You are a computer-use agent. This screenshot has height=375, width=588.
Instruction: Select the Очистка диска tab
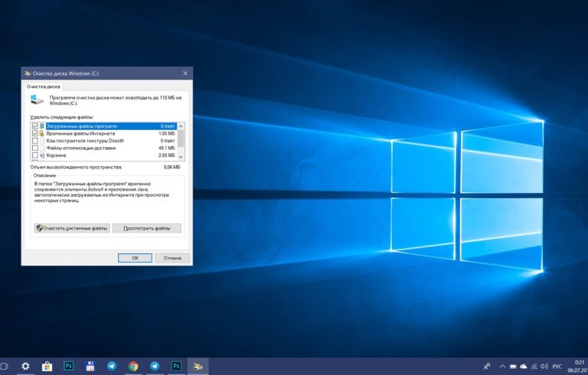[43, 86]
